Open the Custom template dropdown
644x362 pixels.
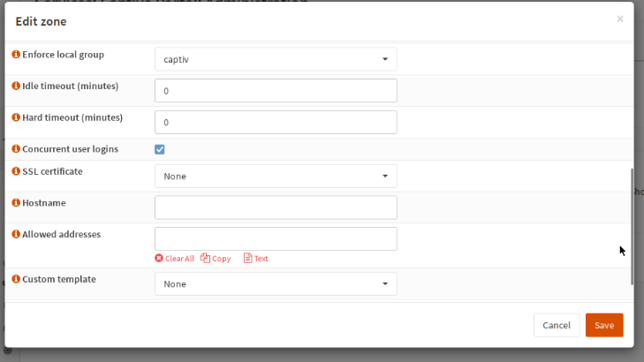(276, 284)
